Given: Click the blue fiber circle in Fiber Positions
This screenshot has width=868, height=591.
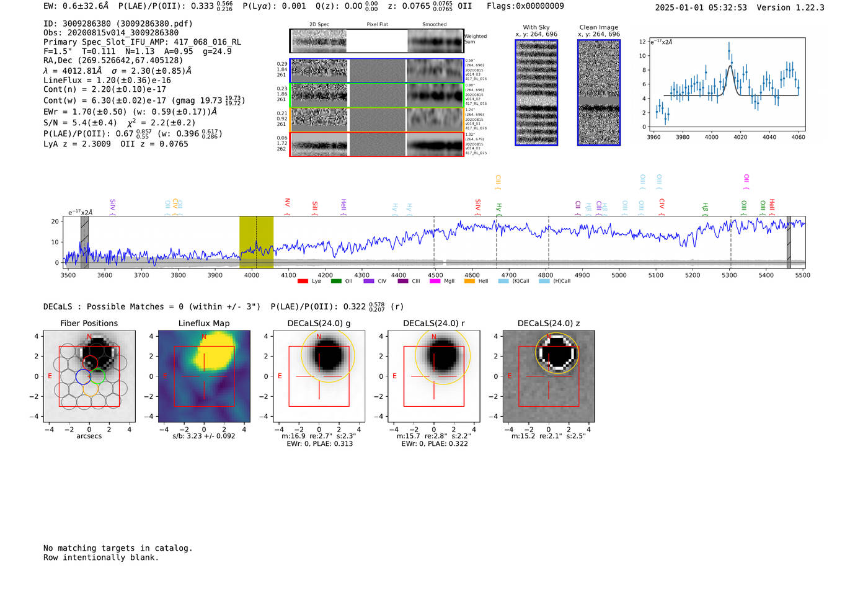Looking at the screenshot, I should (83, 376).
